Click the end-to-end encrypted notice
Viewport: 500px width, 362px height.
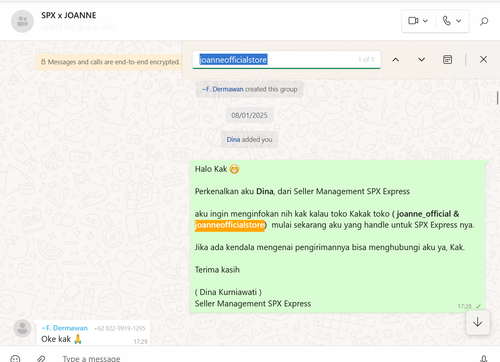(x=110, y=62)
